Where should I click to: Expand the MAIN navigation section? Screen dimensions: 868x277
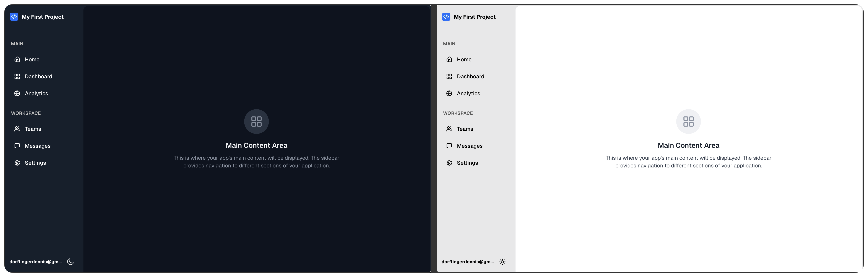coord(17,44)
